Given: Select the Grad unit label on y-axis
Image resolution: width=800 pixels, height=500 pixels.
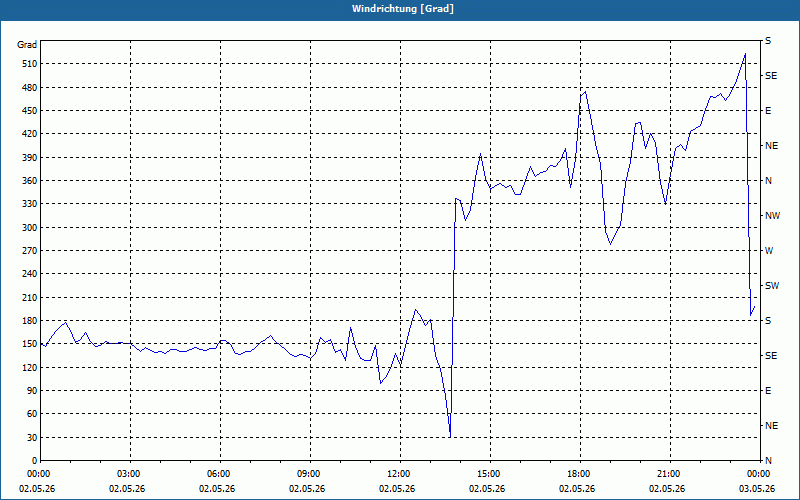Looking at the screenshot, I should tap(27, 45).
